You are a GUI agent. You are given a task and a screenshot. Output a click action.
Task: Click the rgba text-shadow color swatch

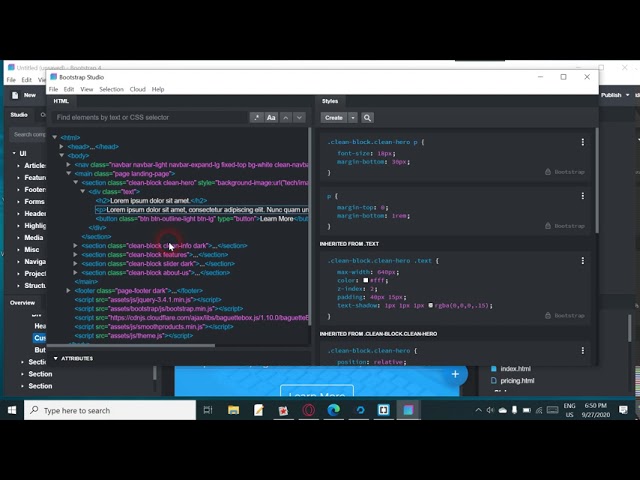pos(431,305)
